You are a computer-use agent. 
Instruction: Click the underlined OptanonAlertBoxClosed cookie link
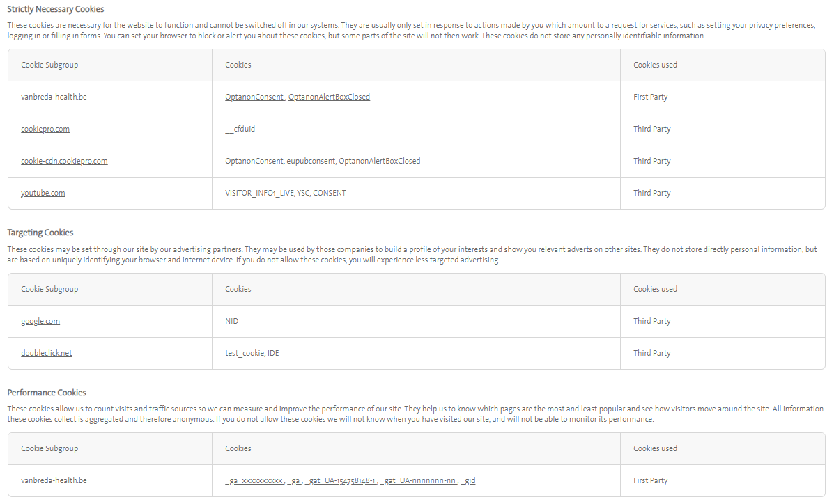[329, 97]
